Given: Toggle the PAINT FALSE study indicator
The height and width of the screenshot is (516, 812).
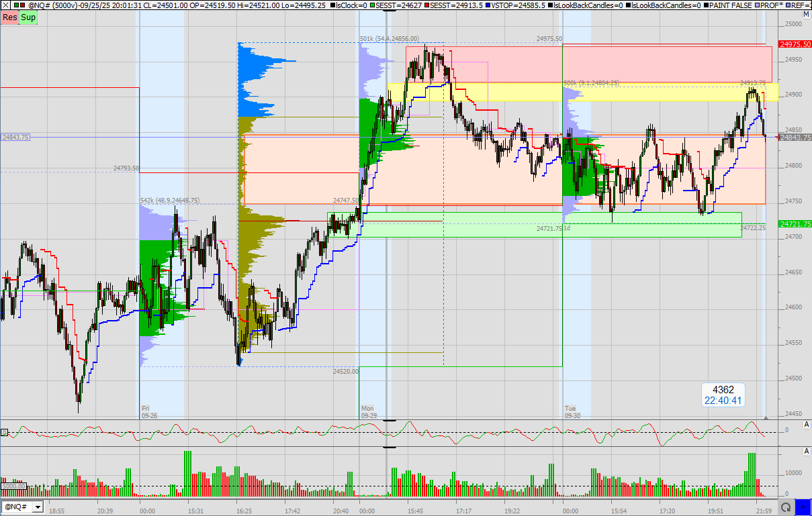Looking at the screenshot, I should [x=707, y=6].
